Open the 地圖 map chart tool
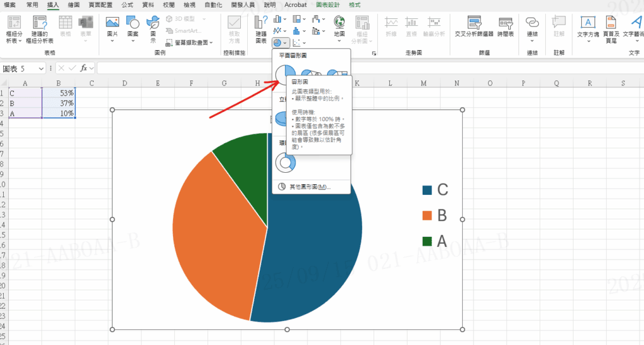This screenshot has width=644, height=345. [x=339, y=28]
